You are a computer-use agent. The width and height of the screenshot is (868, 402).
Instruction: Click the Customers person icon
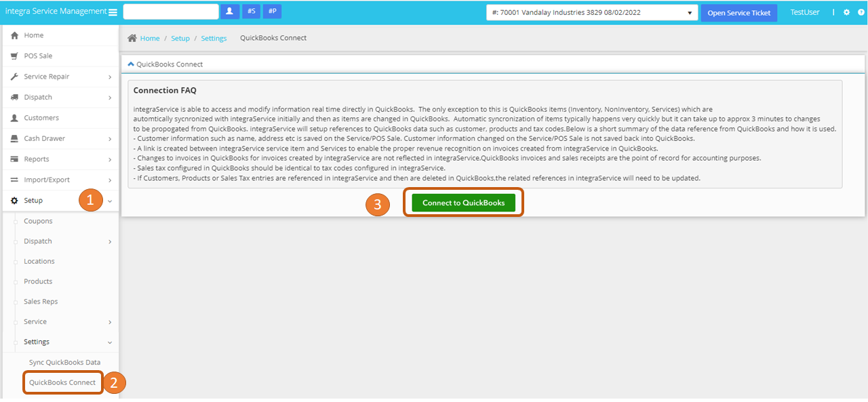click(x=15, y=118)
